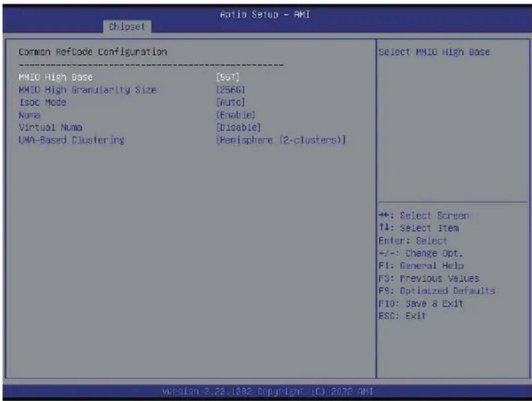Click the Select MMIO High Base help text
Viewport: 532px width, 401px height.
pyautogui.click(x=434, y=52)
